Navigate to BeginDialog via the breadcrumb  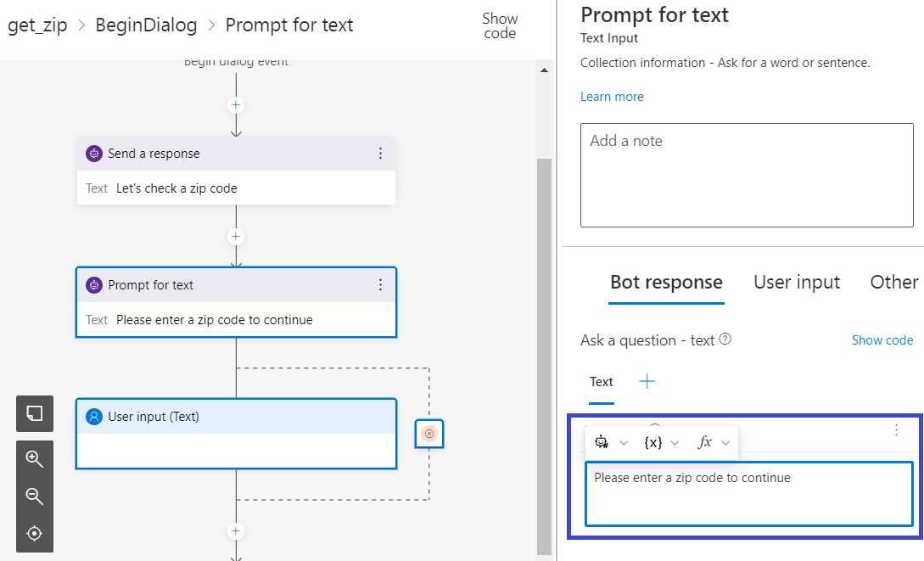[146, 25]
